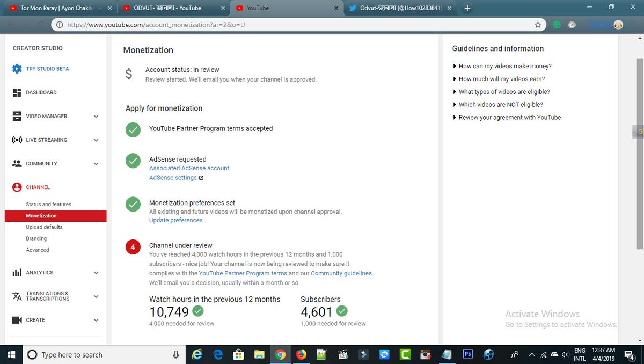This screenshot has height=364, width=644.
Task: Open Internet Explorer from the taskbar
Action: click(x=197, y=354)
